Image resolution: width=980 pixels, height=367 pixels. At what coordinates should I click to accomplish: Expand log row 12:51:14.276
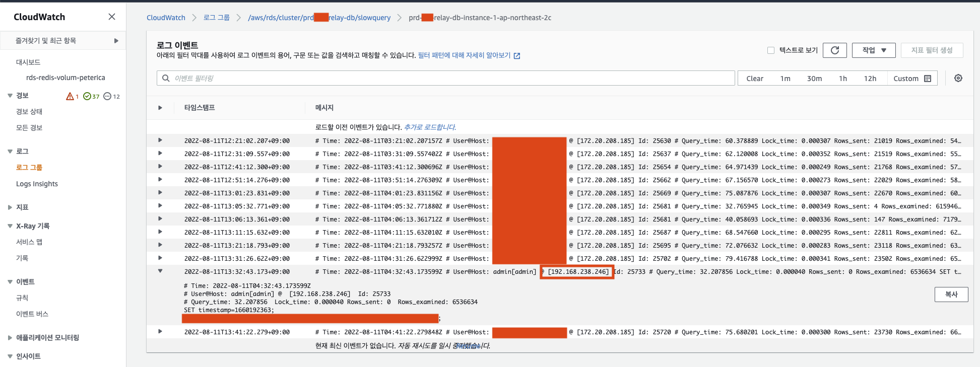[x=160, y=180]
